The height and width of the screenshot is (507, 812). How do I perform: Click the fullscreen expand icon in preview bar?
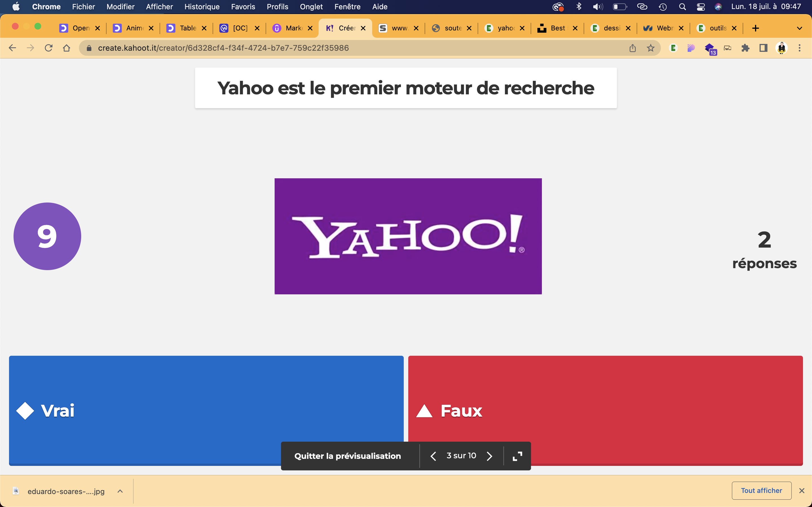(x=517, y=456)
